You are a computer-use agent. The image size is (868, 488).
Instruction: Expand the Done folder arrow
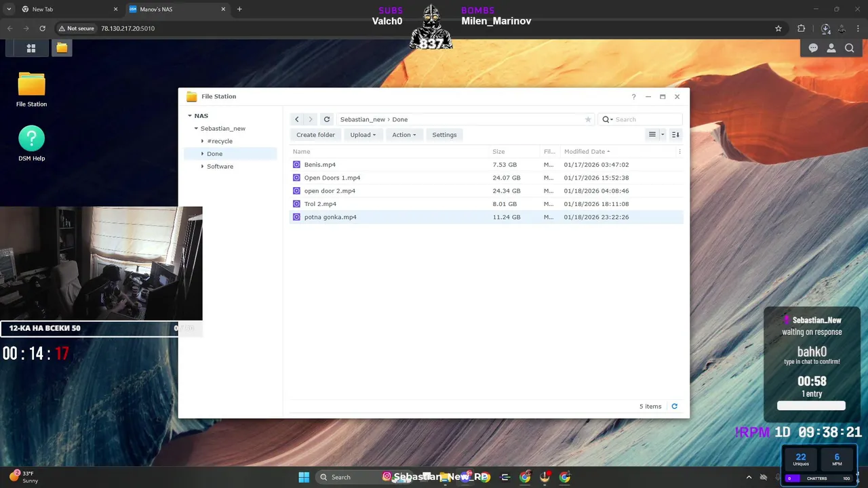click(202, 154)
